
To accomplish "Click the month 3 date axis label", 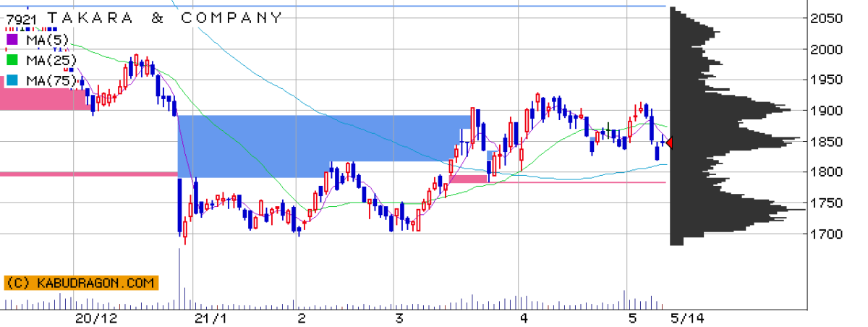I will [399, 318].
